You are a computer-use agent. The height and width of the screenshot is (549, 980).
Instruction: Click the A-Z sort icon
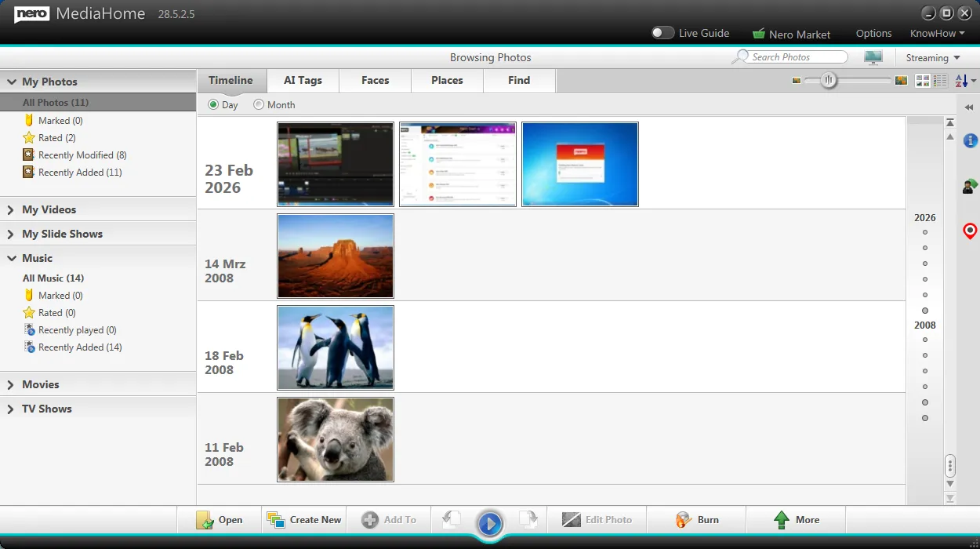pos(961,80)
